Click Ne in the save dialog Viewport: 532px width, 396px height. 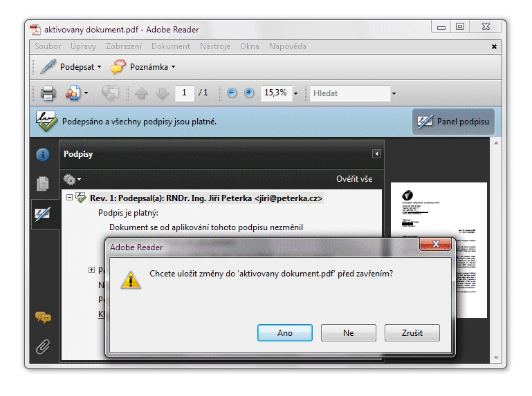[349, 332]
